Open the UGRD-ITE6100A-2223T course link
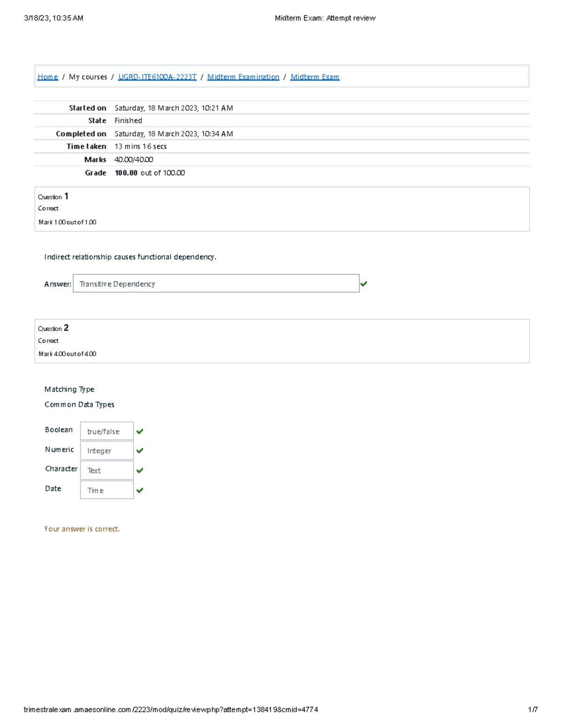 pos(158,76)
